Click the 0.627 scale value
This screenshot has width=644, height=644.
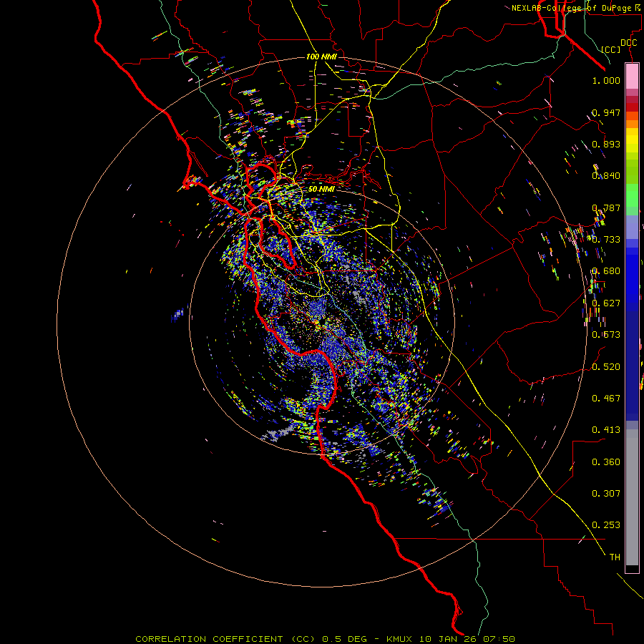pyautogui.click(x=606, y=303)
